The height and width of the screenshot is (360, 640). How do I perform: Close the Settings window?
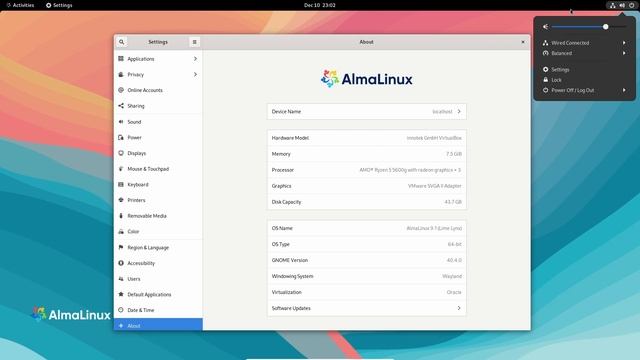523,42
